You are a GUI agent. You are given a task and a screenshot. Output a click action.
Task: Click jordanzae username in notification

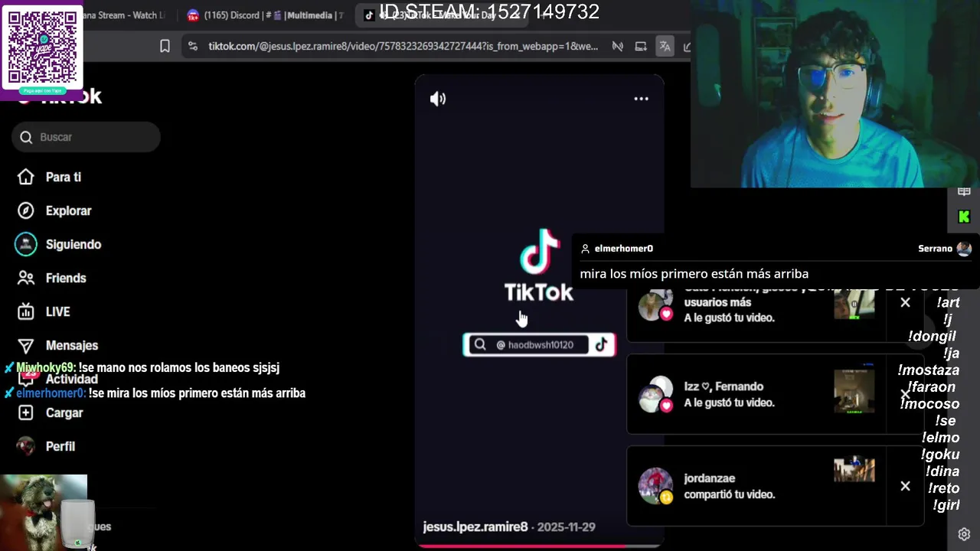pos(710,478)
